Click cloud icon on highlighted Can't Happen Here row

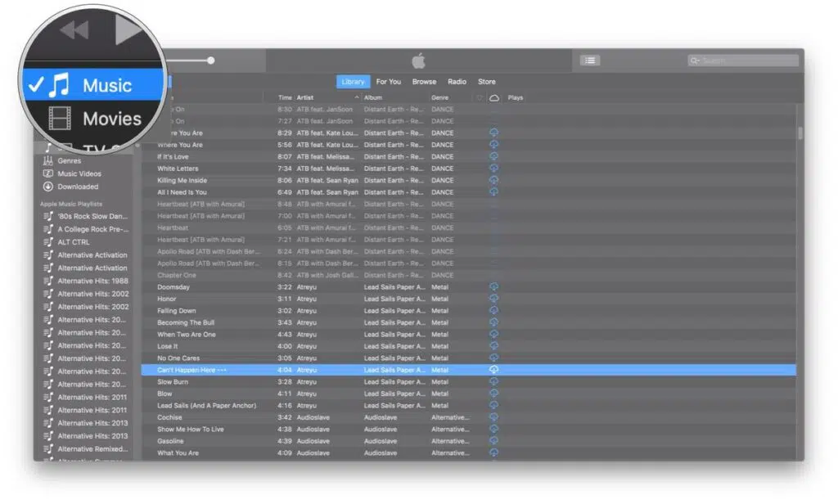coord(493,370)
